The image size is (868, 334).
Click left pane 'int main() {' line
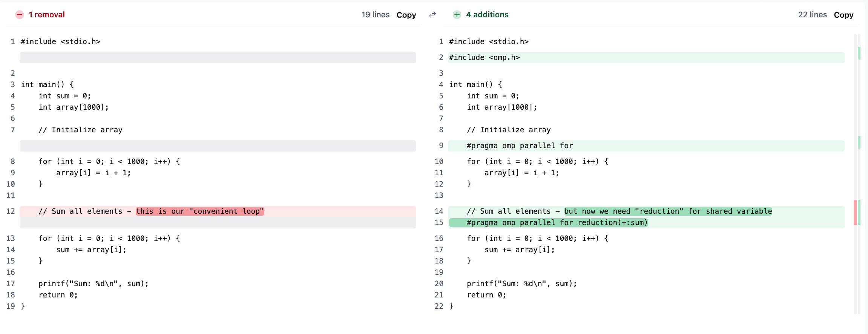[48, 85]
